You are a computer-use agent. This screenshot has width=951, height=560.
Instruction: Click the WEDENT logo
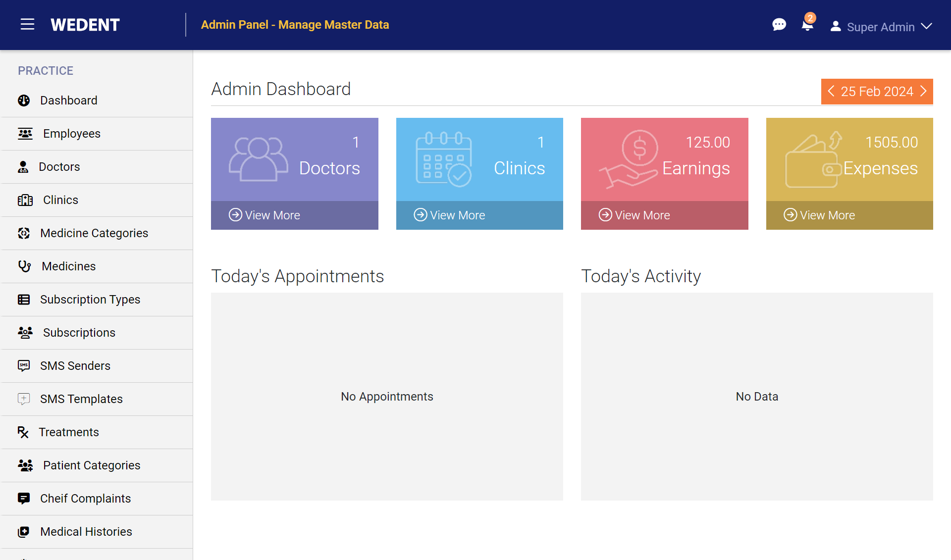(85, 25)
